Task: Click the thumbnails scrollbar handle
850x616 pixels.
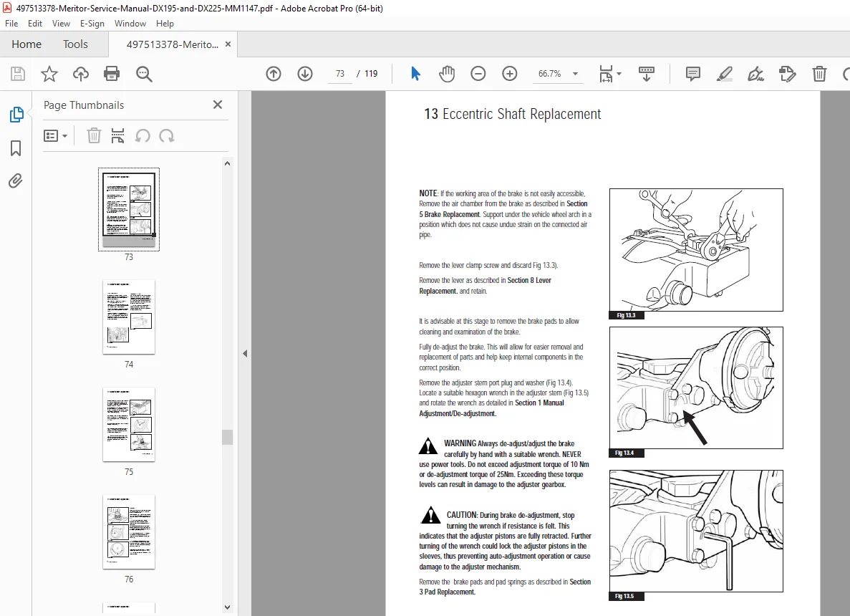Action: (x=227, y=437)
